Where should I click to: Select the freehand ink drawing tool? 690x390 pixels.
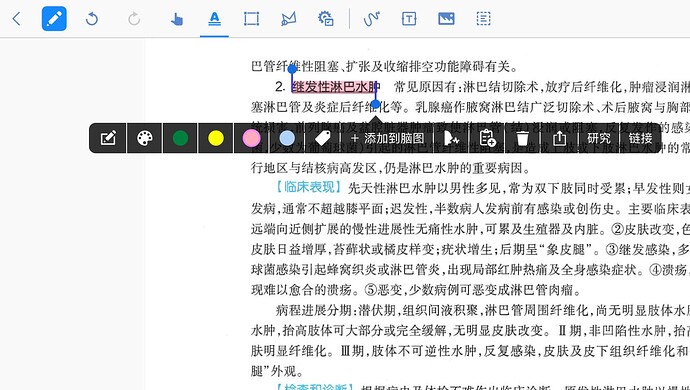point(371,19)
